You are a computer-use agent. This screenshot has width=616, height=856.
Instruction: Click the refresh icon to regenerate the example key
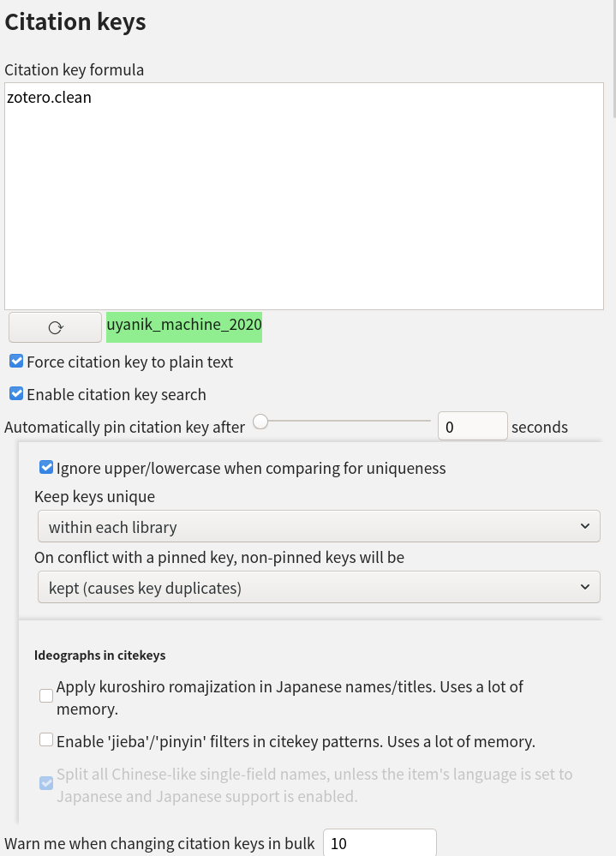coord(55,326)
